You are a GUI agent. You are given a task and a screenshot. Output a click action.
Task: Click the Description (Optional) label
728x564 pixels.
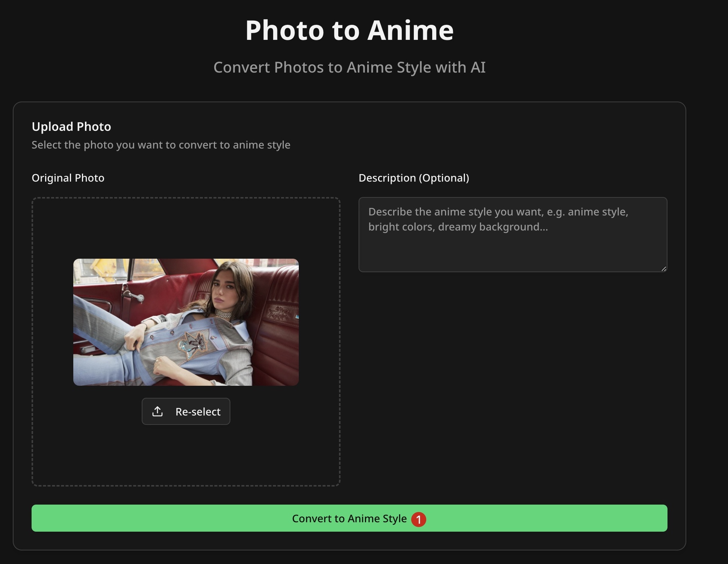pos(413,178)
